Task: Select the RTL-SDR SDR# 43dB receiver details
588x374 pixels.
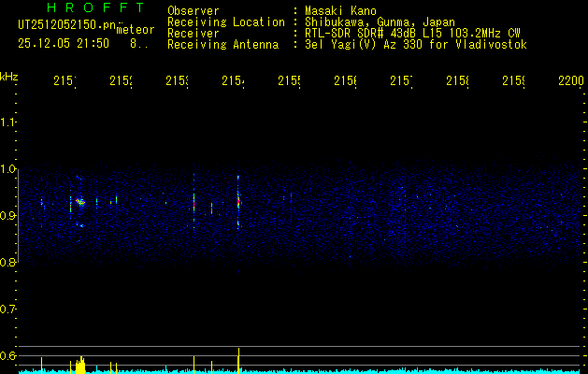Action: click(412, 34)
